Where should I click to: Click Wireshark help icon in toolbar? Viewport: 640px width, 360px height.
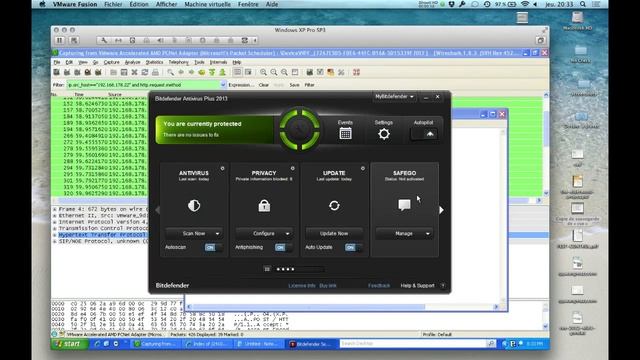point(356,72)
